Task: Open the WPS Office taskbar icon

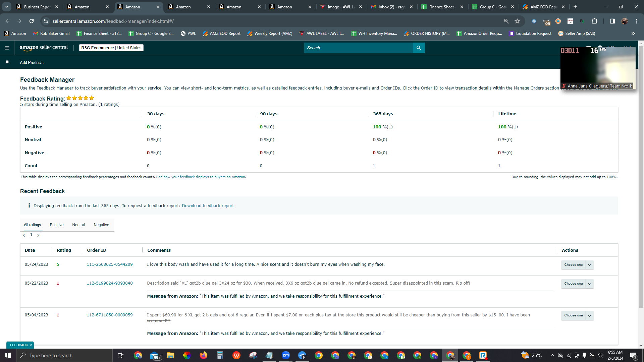Action: pyautogui.click(x=236, y=355)
